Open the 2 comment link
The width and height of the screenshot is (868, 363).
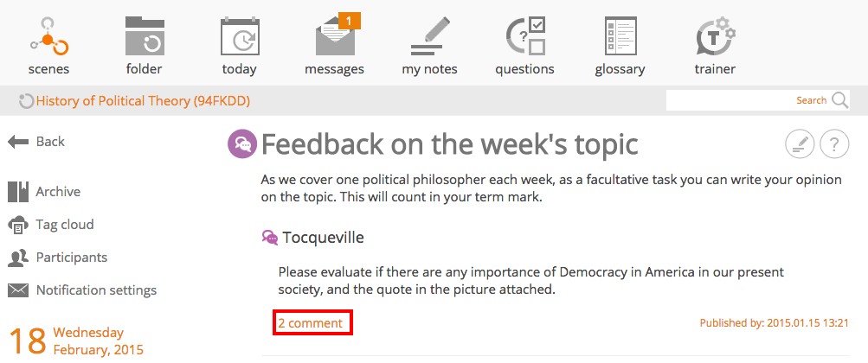point(310,323)
